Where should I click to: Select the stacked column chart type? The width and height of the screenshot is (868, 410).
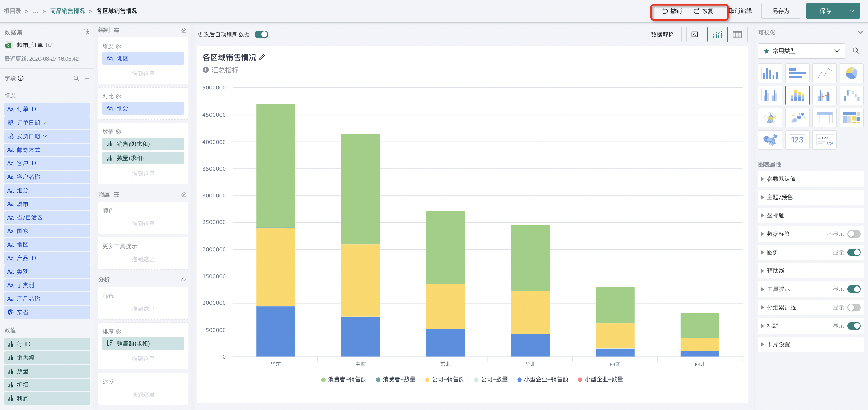tap(797, 95)
